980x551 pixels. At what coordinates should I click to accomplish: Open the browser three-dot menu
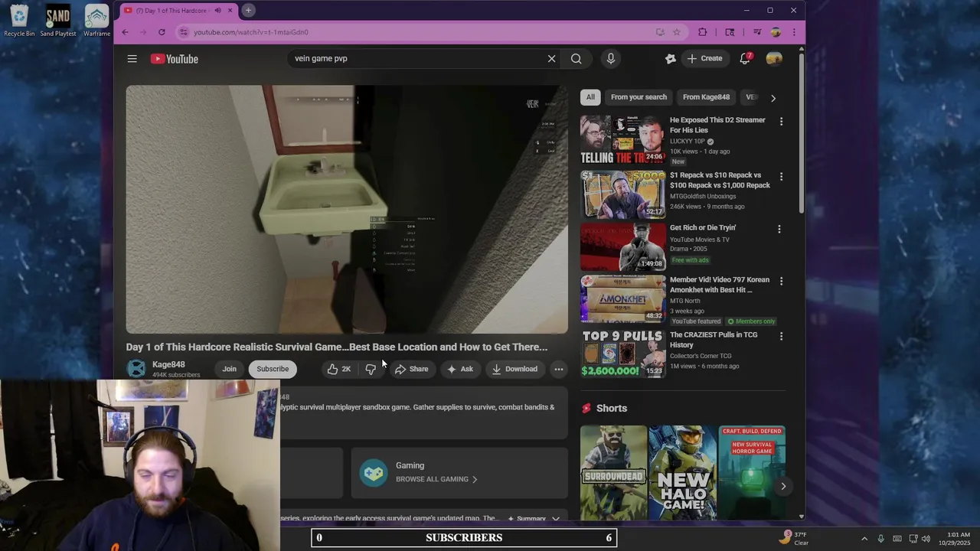794,32
